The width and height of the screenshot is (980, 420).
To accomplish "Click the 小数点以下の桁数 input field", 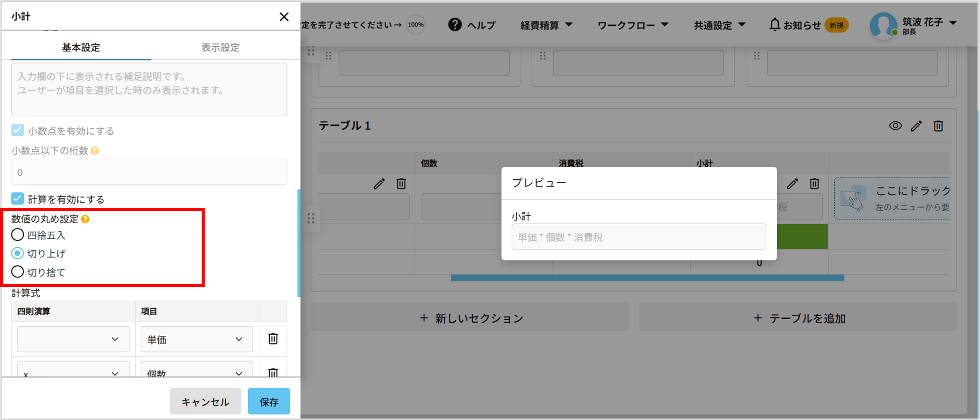I will point(149,172).
